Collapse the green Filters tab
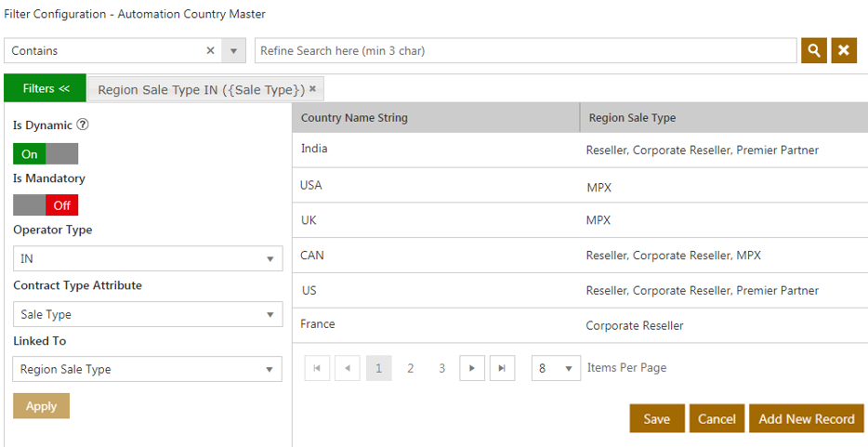The height and width of the screenshot is (447, 868). [x=46, y=88]
